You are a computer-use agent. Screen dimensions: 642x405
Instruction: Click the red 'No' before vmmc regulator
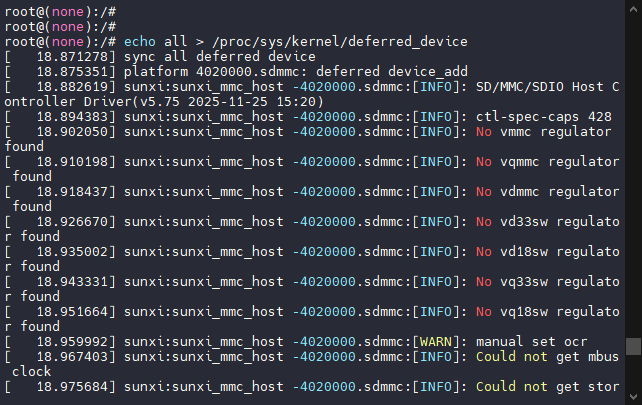(484, 131)
